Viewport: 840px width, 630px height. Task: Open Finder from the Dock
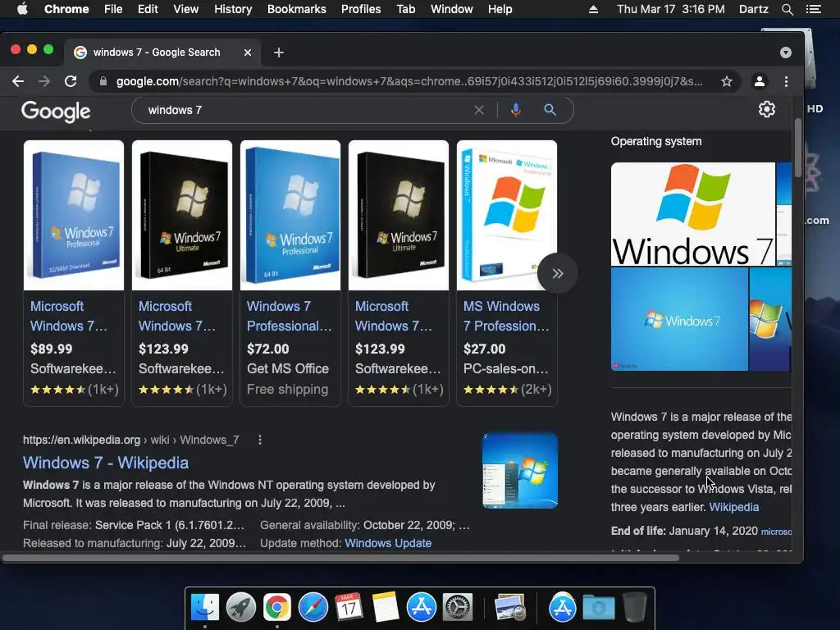[x=204, y=607]
